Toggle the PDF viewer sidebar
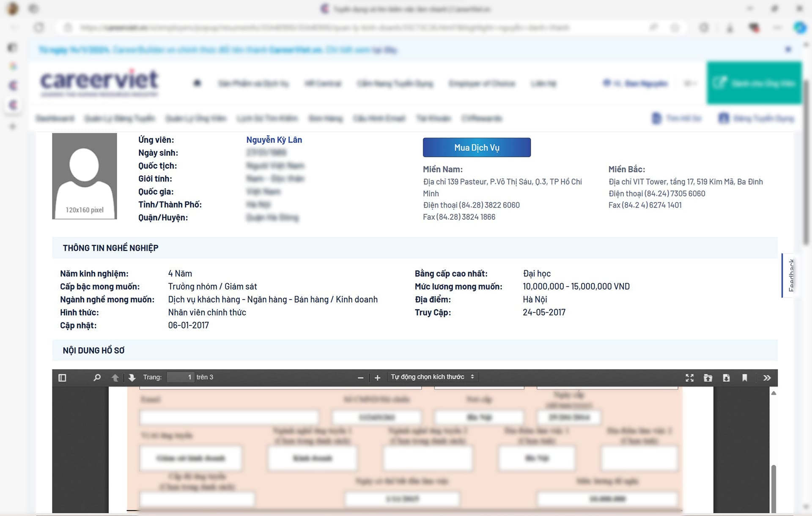Viewport: 812px width, 516px height. [x=62, y=377]
